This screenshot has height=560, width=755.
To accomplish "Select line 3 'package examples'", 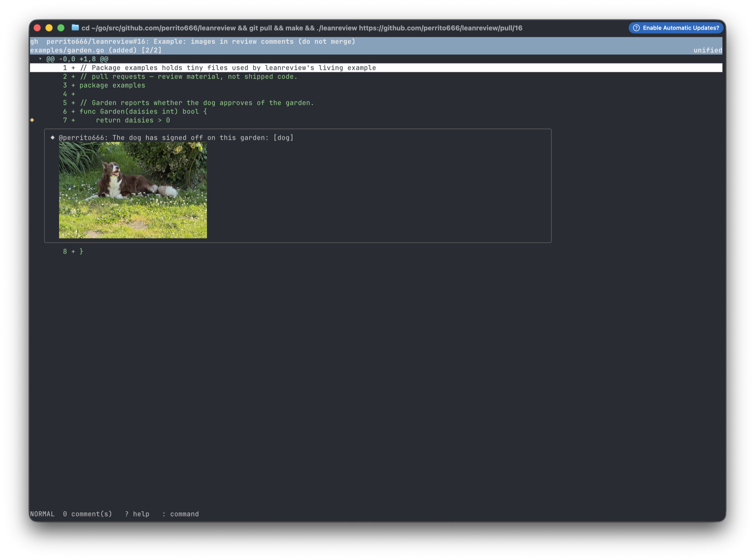I will pos(376,86).
